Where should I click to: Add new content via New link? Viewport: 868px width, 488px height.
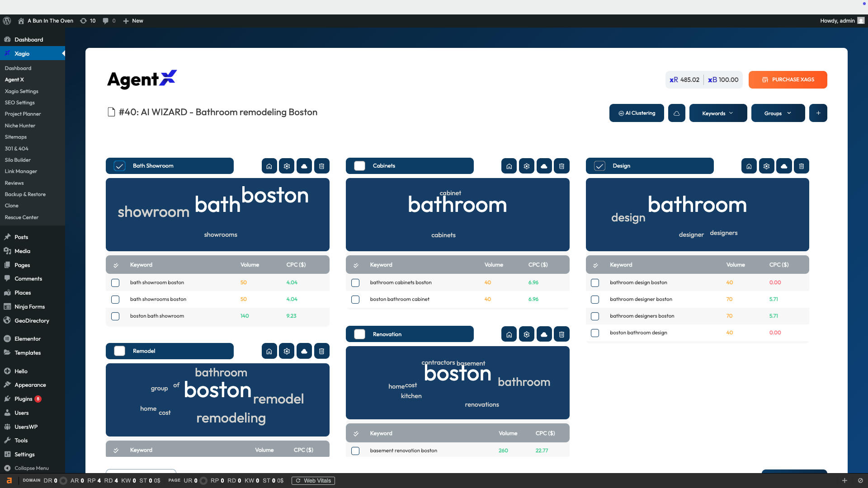(x=133, y=21)
